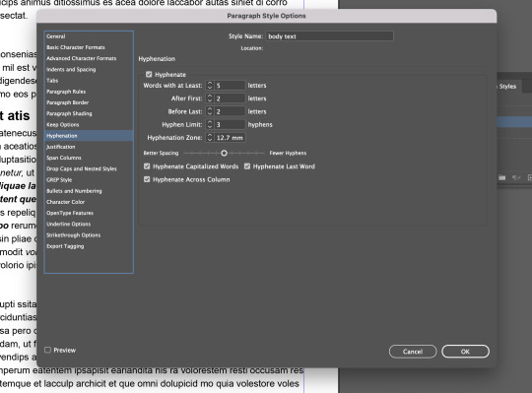Switch to the Styles panel tab
Image resolution: width=532 pixels, height=393 pixels.
tap(507, 86)
